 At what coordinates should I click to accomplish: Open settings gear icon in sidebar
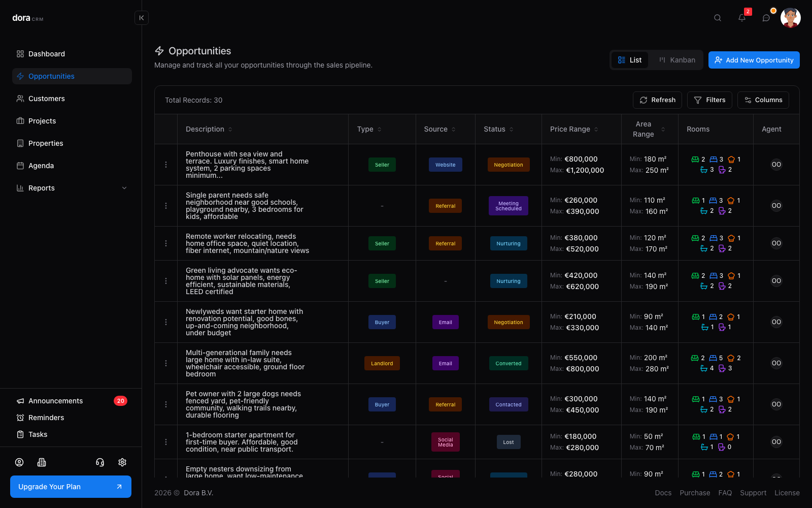[x=122, y=462]
